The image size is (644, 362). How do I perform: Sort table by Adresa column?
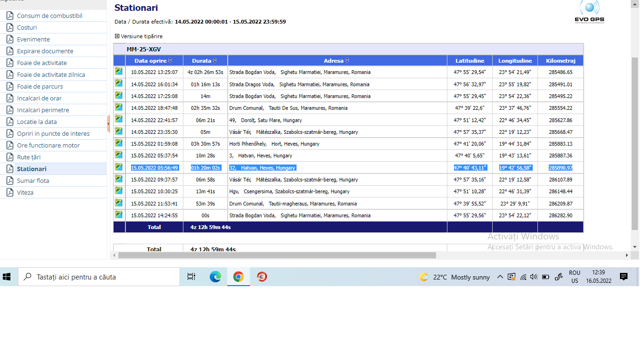point(337,60)
